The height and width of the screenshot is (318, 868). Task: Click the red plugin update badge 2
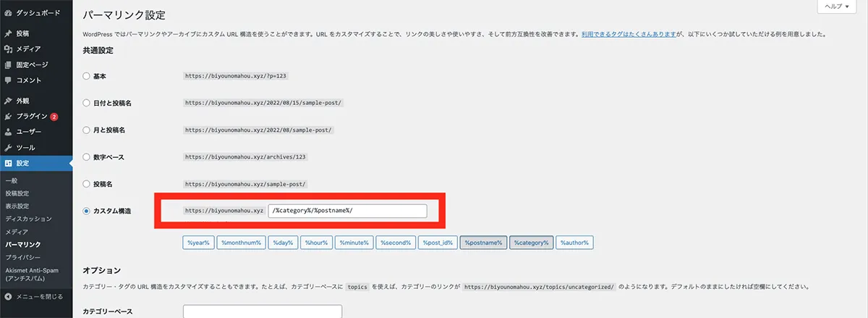(54, 117)
